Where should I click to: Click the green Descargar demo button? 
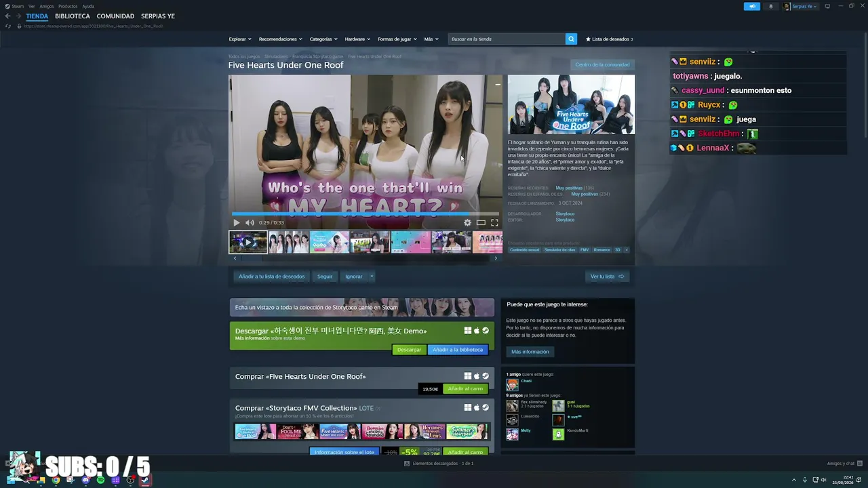tap(409, 350)
